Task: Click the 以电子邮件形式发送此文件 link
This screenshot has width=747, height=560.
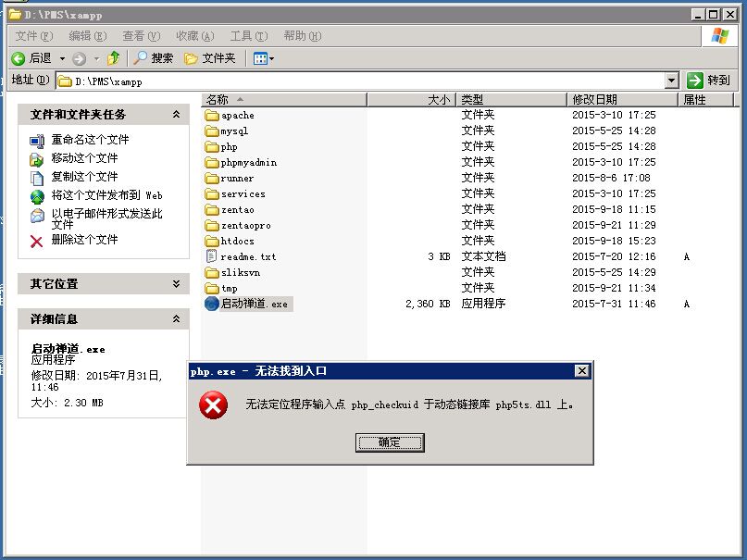Action: (106, 219)
